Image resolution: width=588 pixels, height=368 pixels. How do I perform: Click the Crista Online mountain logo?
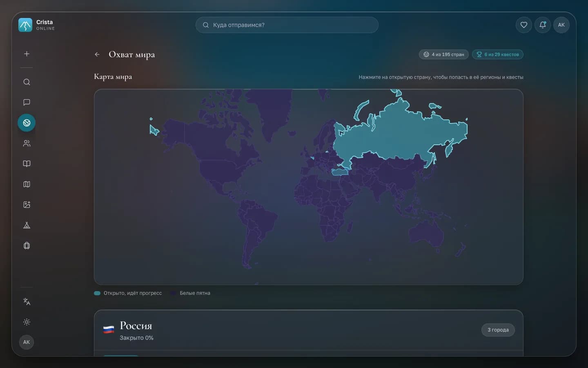(25, 25)
